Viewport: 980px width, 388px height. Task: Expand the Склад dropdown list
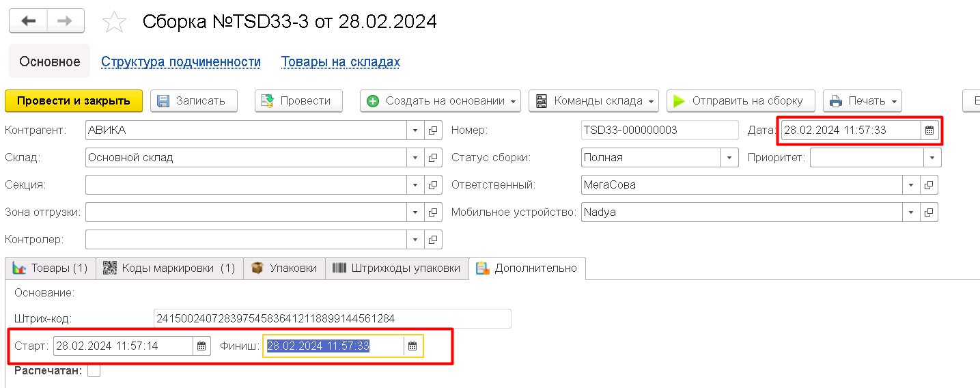click(415, 158)
